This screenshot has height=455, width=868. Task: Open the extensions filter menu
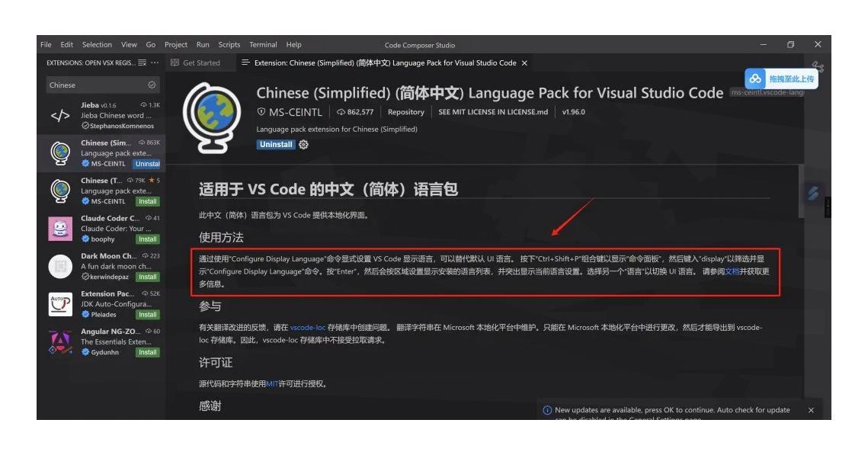pos(143,62)
